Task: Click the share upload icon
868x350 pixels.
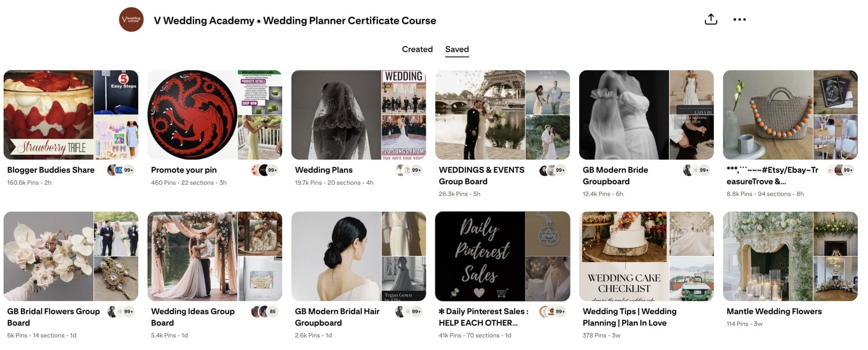Action: tap(711, 19)
